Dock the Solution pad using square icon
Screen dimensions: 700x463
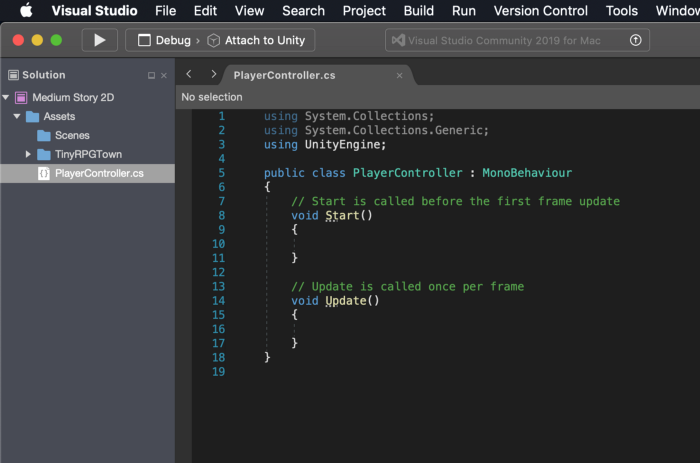[x=151, y=75]
